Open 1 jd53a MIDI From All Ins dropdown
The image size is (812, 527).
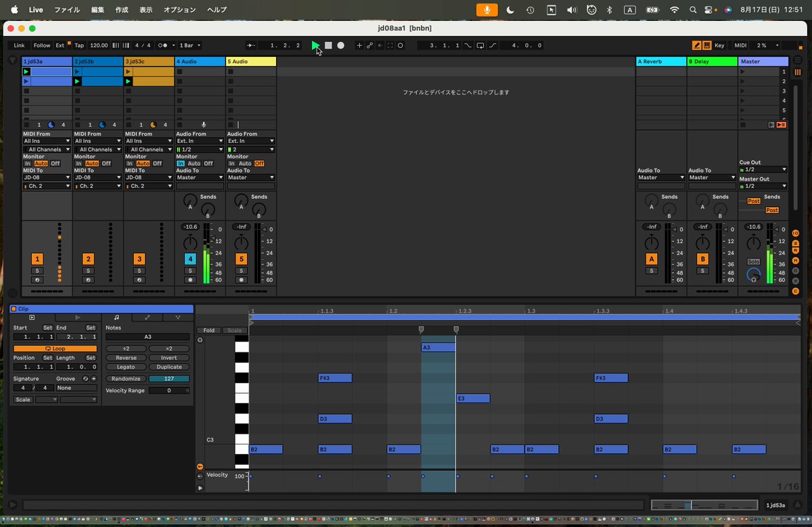coord(47,141)
